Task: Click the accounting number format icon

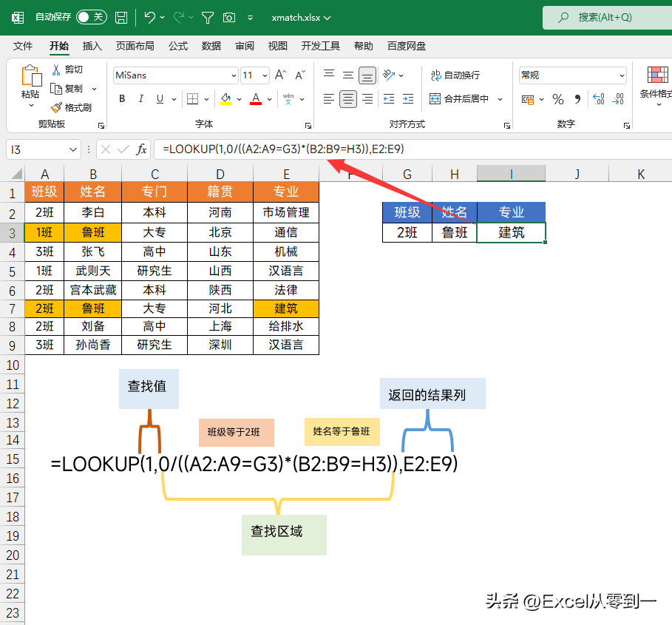Action: (528, 99)
